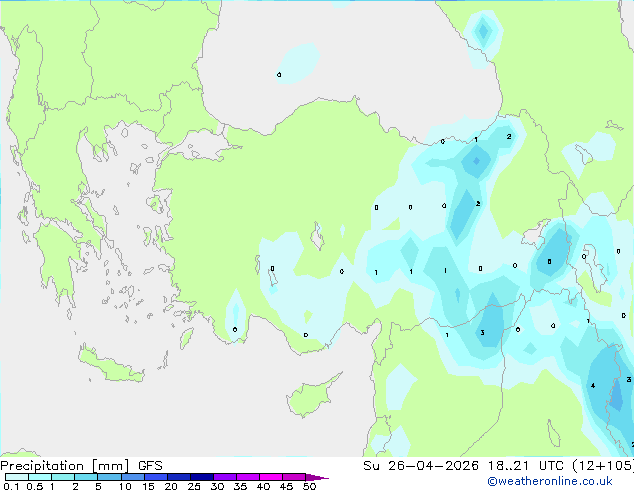The height and width of the screenshot is (490, 634).
Task: Click the '50' legend scale label
Action: point(309,486)
